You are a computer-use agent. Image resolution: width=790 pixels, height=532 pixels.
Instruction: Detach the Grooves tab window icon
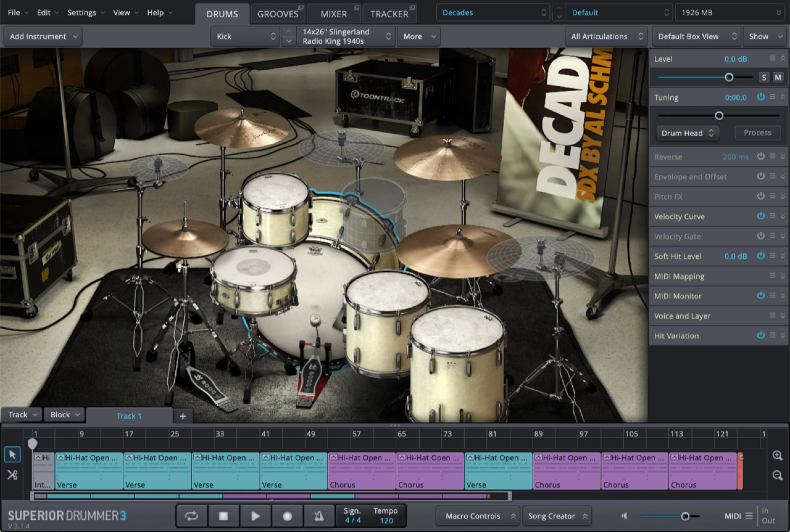[x=300, y=7]
